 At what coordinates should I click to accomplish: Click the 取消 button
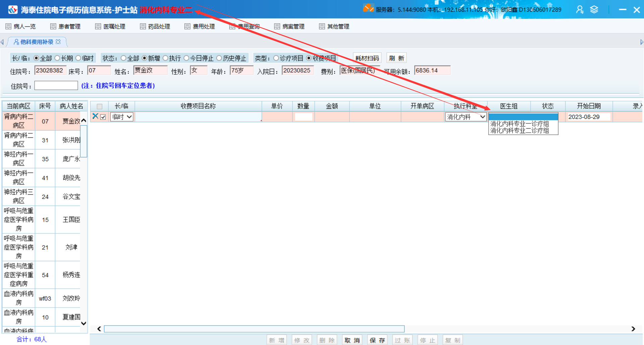pyautogui.click(x=352, y=340)
